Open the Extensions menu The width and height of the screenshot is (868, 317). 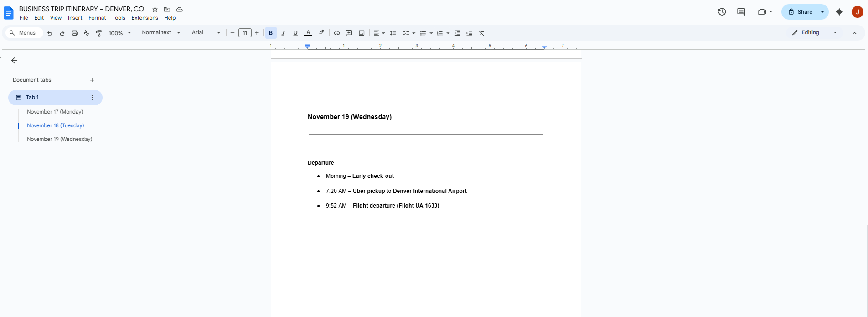coord(145,18)
